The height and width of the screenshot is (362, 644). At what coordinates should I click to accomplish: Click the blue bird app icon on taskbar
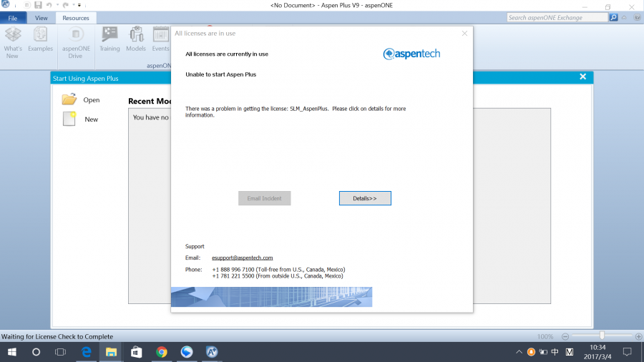click(x=187, y=352)
